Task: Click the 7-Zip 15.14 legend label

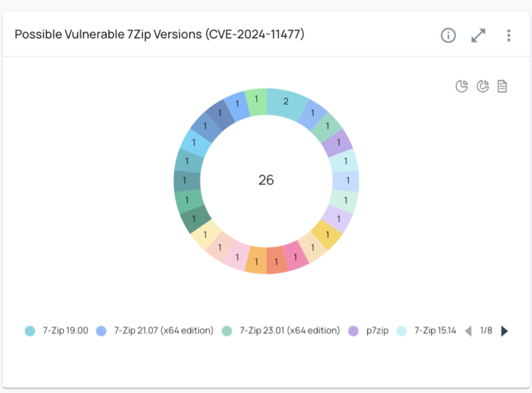Action: pyautogui.click(x=435, y=331)
